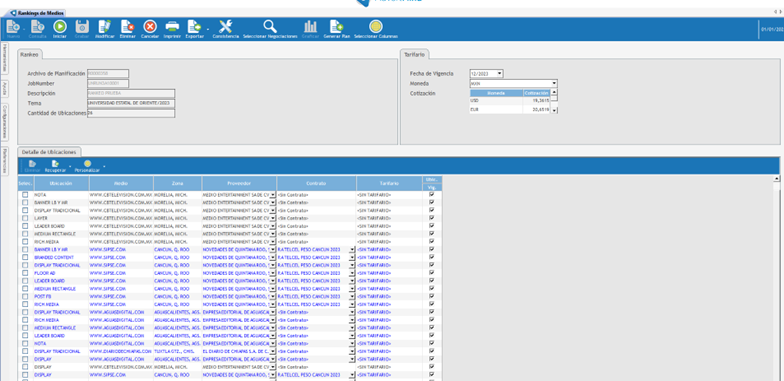Viewport: 784px width, 381px height.
Task: Click the Recuperar icon
Action: pos(55,164)
